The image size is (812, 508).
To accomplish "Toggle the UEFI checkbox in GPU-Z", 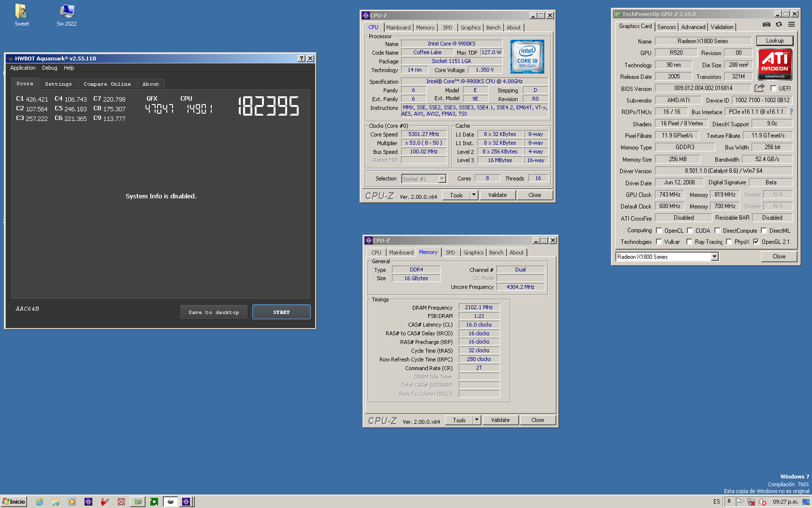I will pyautogui.click(x=773, y=89).
